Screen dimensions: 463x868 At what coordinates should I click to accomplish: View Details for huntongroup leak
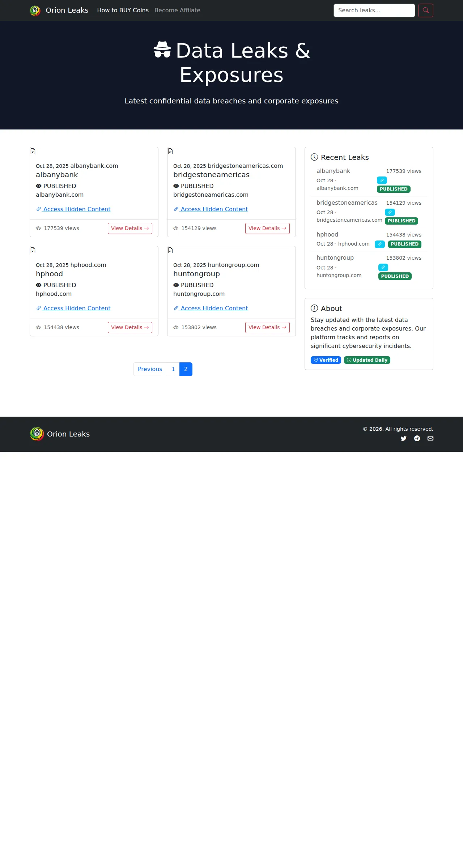267,327
